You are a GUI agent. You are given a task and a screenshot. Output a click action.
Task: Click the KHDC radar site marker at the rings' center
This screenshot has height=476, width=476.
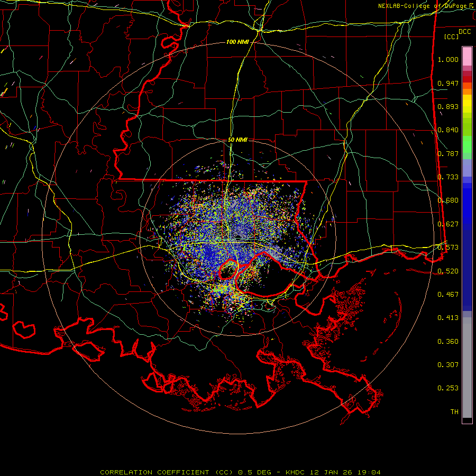click(x=238, y=237)
